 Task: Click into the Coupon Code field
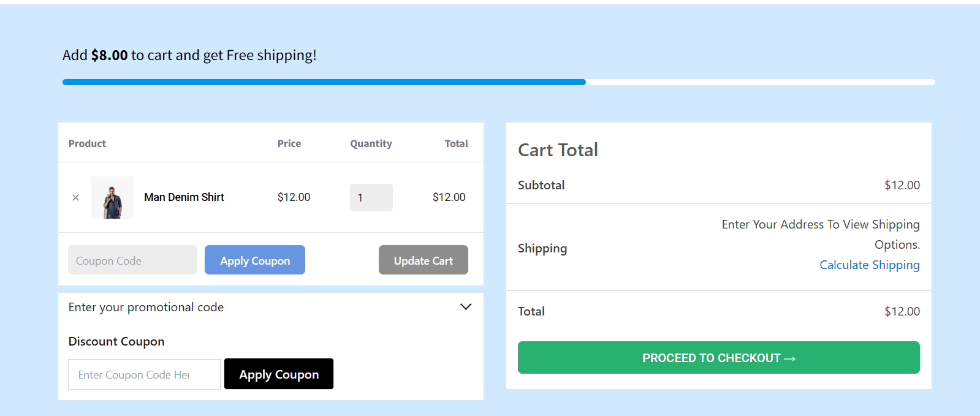point(132,260)
